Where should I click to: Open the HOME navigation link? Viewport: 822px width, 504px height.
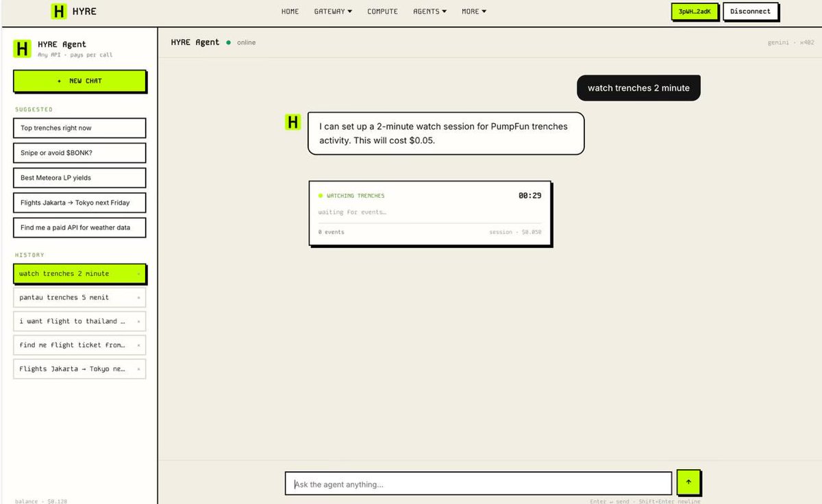pos(290,12)
